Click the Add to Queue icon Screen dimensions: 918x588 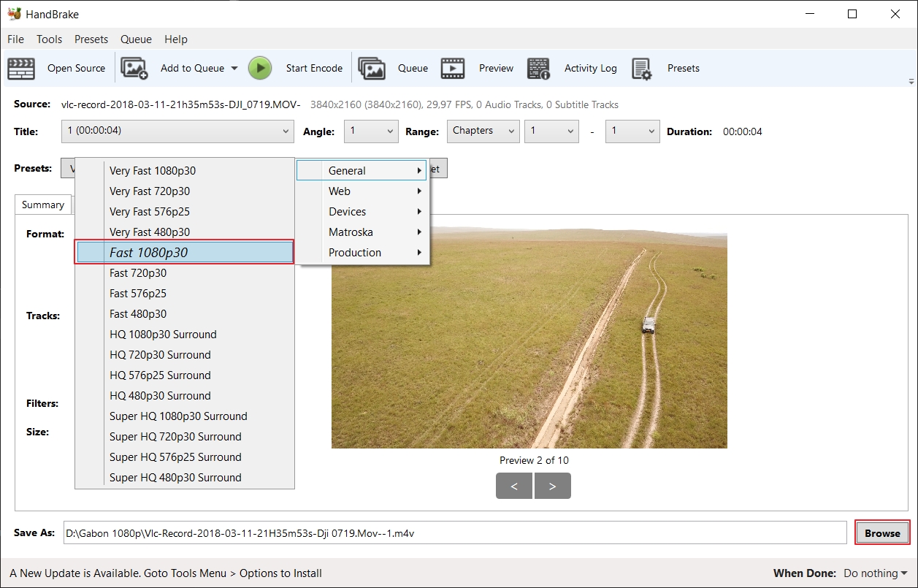(x=134, y=68)
